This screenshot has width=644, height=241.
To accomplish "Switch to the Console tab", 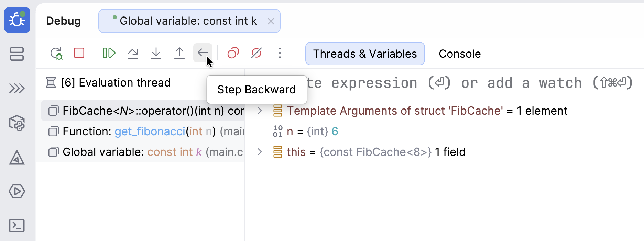I will (460, 54).
